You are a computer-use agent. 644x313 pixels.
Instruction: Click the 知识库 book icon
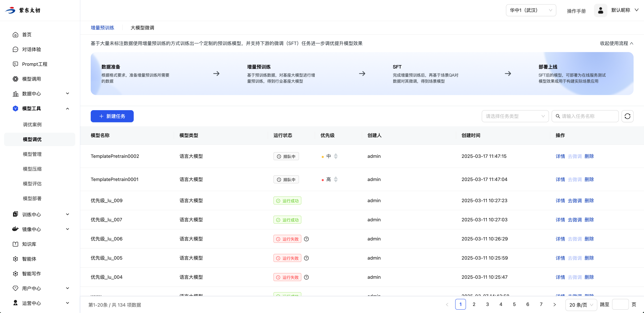pyautogui.click(x=15, y=244)
